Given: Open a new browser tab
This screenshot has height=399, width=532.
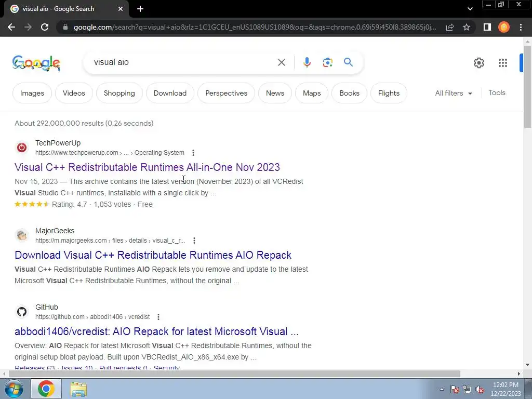Looking at the screenshot, I should click(x=140, y=9).
